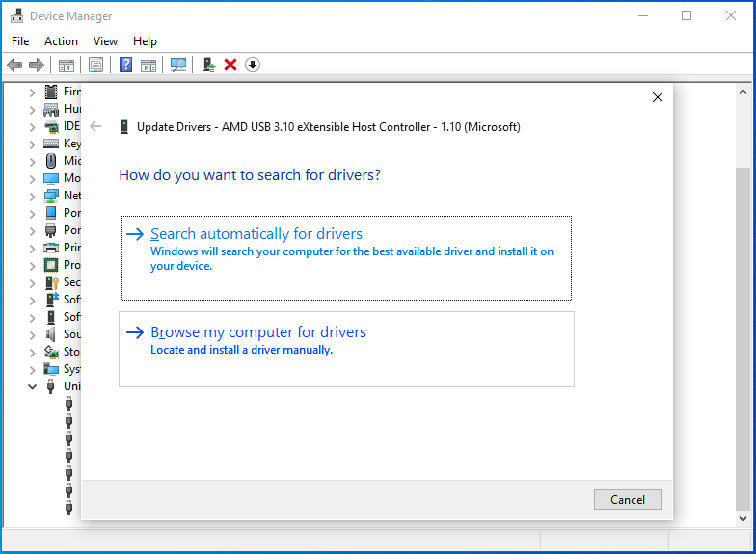Expand the Sound controllers node

pyautogui.click(x=33, y=335)
